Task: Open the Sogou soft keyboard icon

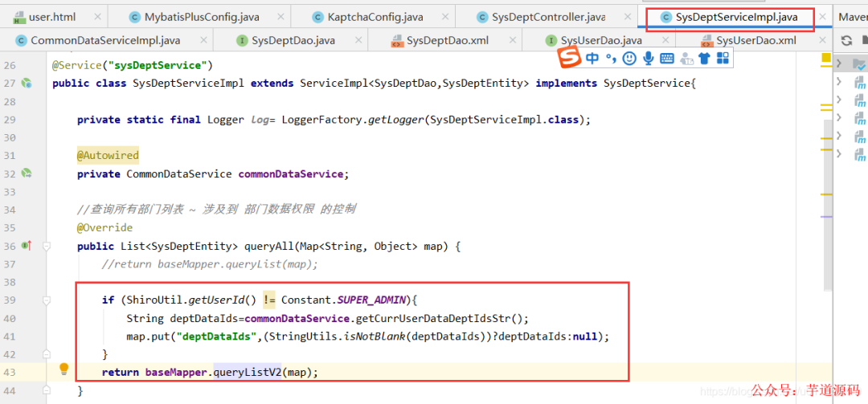Action: coord(666,59)
